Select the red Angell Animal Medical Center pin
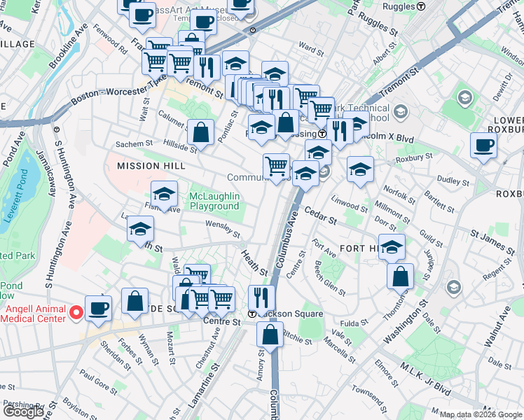This screenshot has width=524, height=420. (x=76, y=313)
